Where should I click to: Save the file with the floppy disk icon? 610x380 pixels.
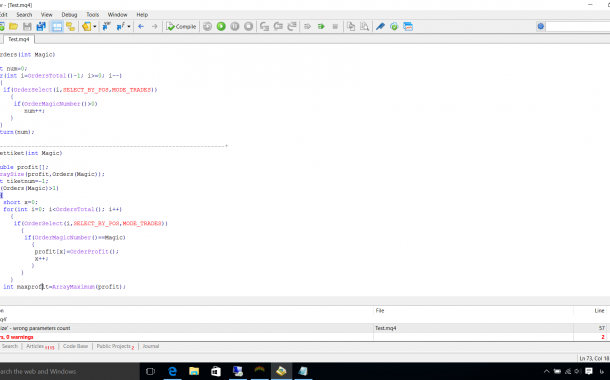pyautogui.click(x=27, y=26)
